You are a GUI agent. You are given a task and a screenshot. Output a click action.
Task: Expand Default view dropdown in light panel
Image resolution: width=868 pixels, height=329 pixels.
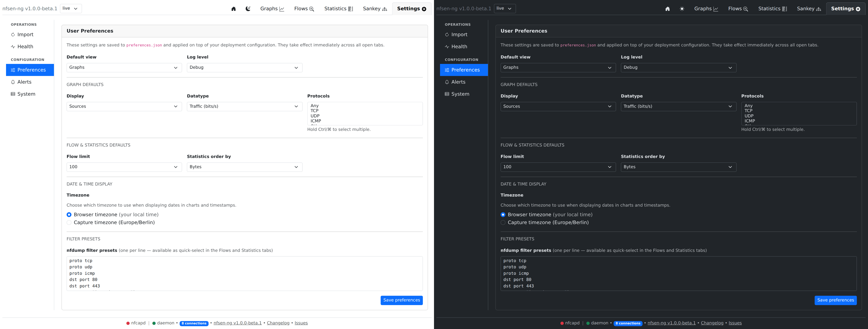[124, 68]
